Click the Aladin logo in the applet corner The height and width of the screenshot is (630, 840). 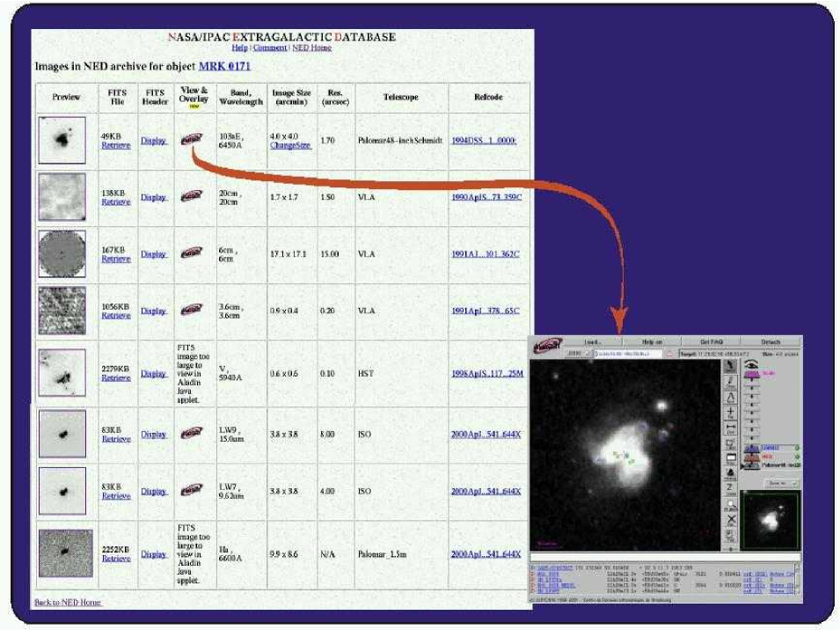[x=546, y=346]
